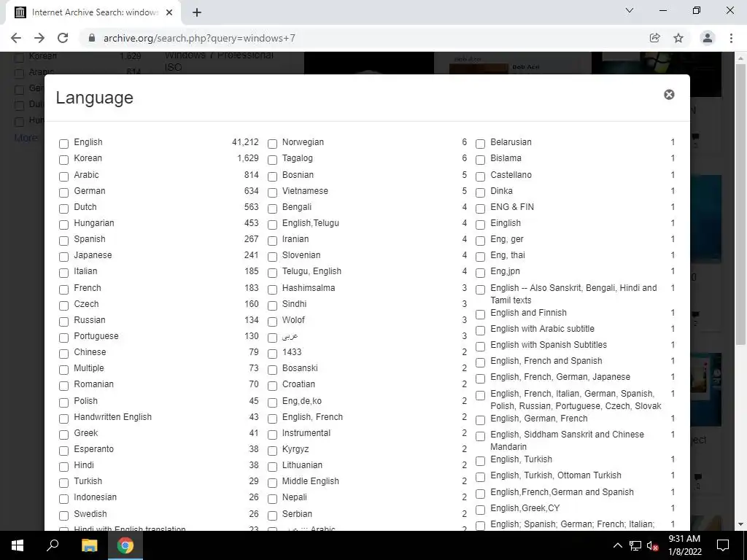Check the Handwritten English checkbox
Screen dimensions: 747x560
tap(64, 419)
